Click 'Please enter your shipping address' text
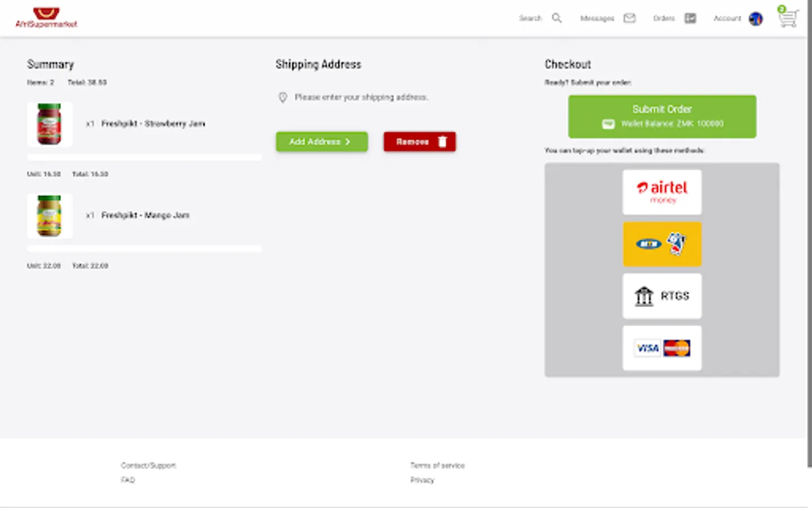This screenshot has height=508, width=812. tap(361, 97)
